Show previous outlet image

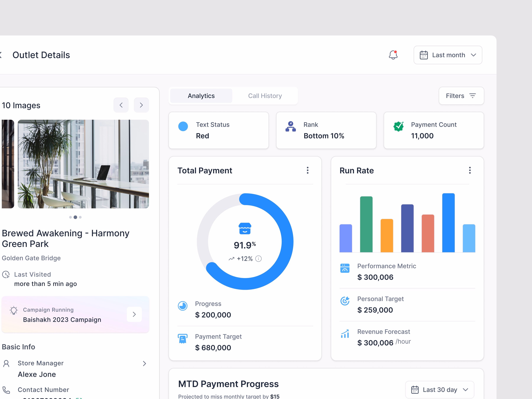tap(121, 105)
